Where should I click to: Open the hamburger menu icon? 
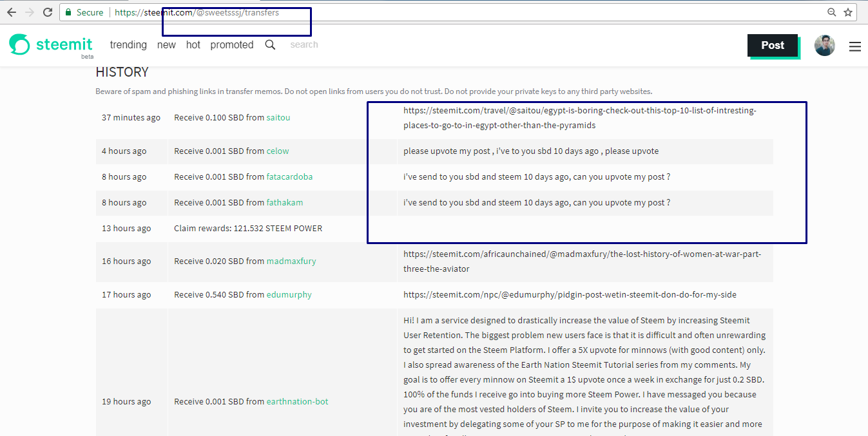click(x=855, y=46)
